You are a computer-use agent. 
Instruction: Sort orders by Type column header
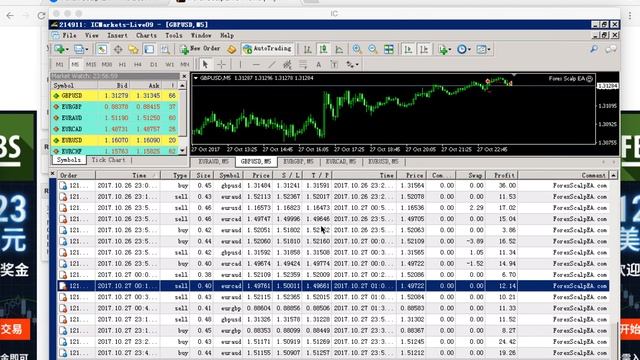pyautogui.click(x=175, y=175)
